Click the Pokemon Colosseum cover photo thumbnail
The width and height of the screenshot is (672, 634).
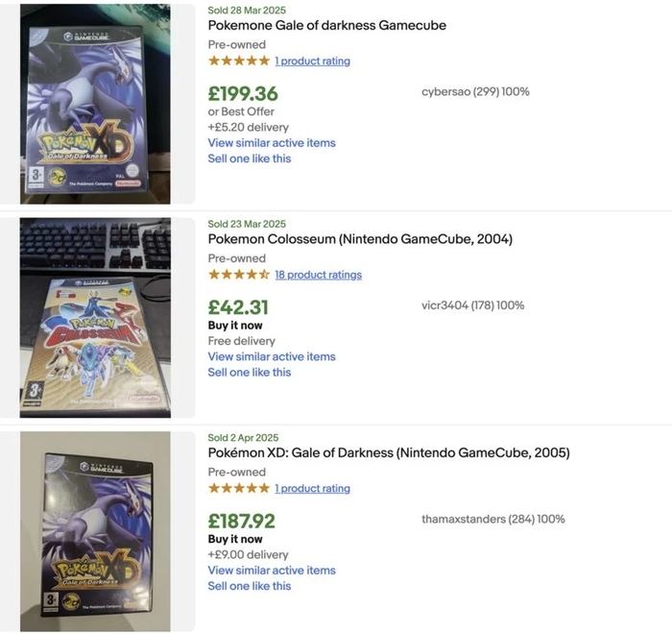click(95, 317)
